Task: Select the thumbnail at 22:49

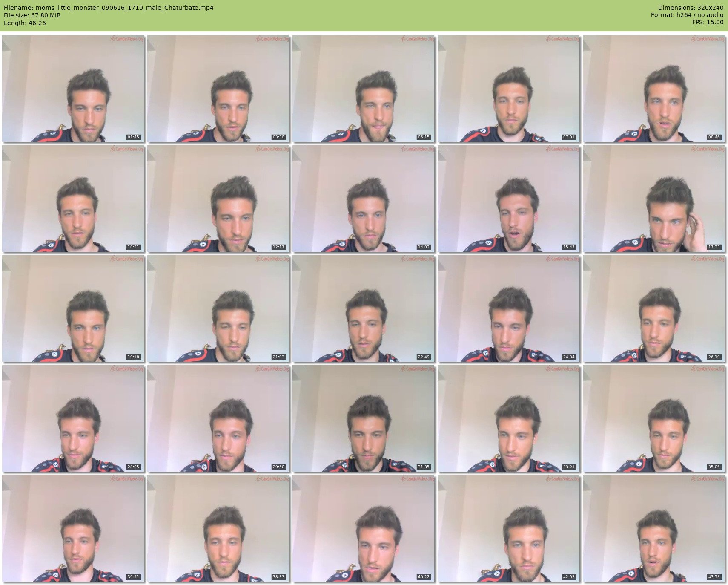Action: click(364, 308)
